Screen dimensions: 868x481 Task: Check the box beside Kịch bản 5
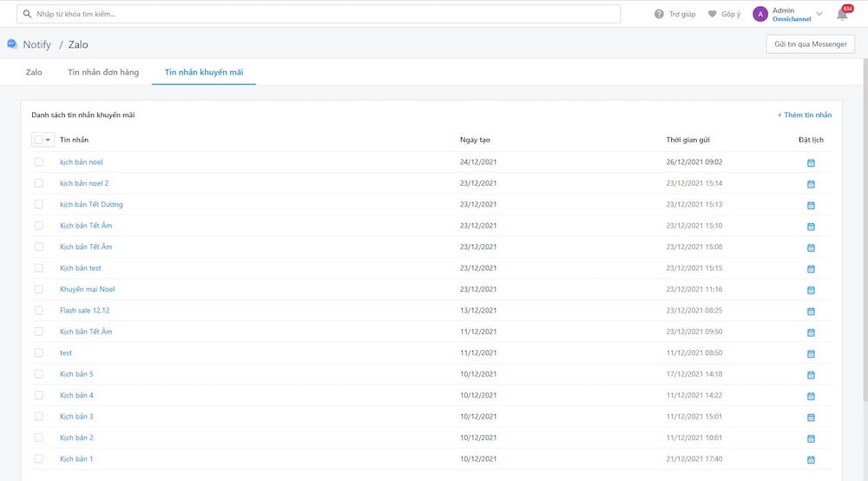[38, 374]
